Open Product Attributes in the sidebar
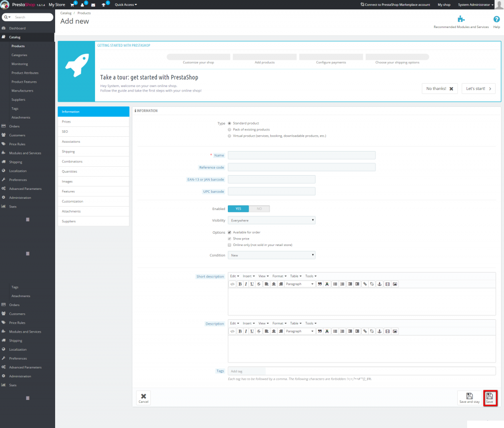The width and height of the screenshot is (504, 428). pos(25,73)
